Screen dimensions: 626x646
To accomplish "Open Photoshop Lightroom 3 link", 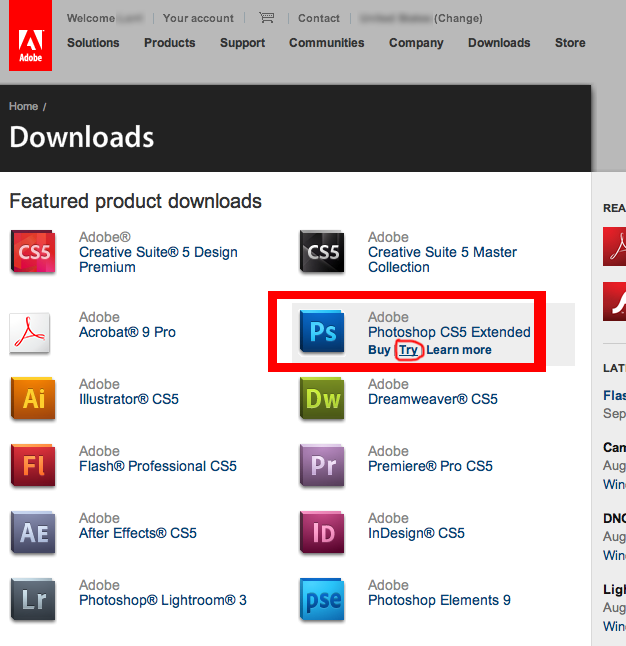I will (163, 600).
